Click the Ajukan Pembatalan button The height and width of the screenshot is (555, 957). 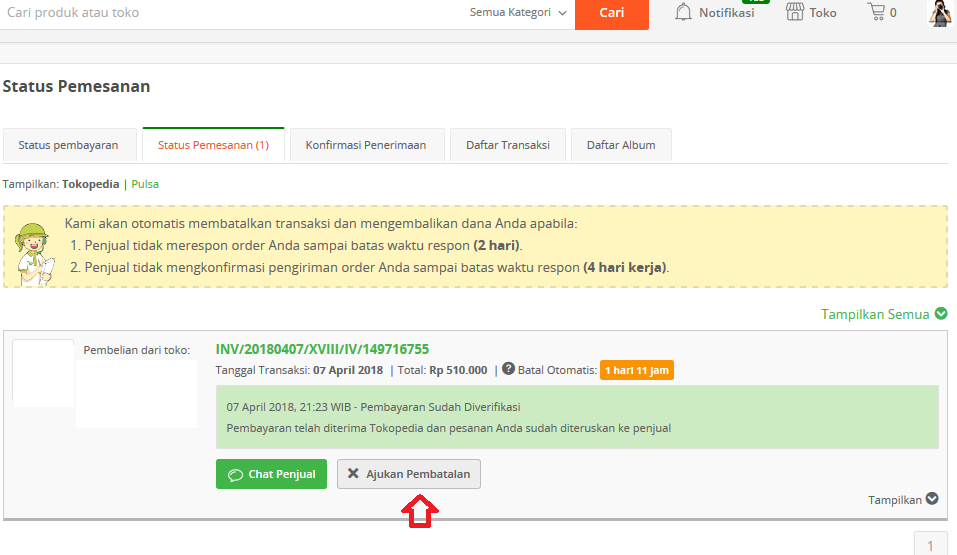pyautogui.click(x=409, y=474)
